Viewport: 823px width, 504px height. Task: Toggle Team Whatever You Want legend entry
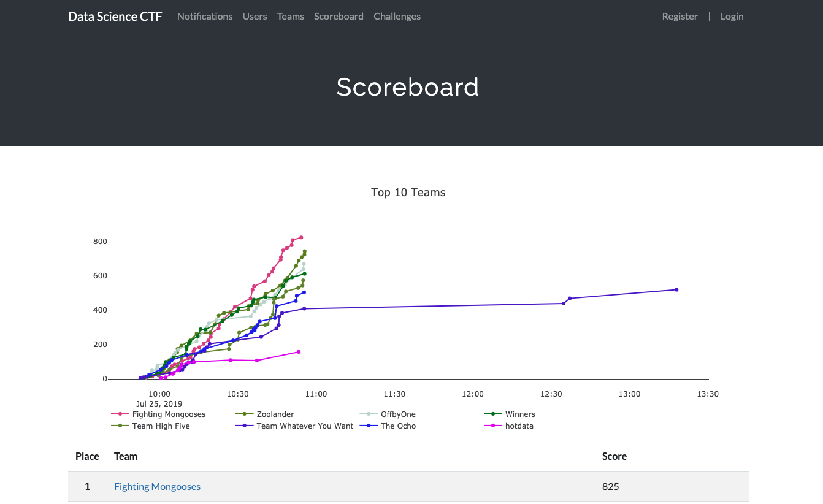294,426
